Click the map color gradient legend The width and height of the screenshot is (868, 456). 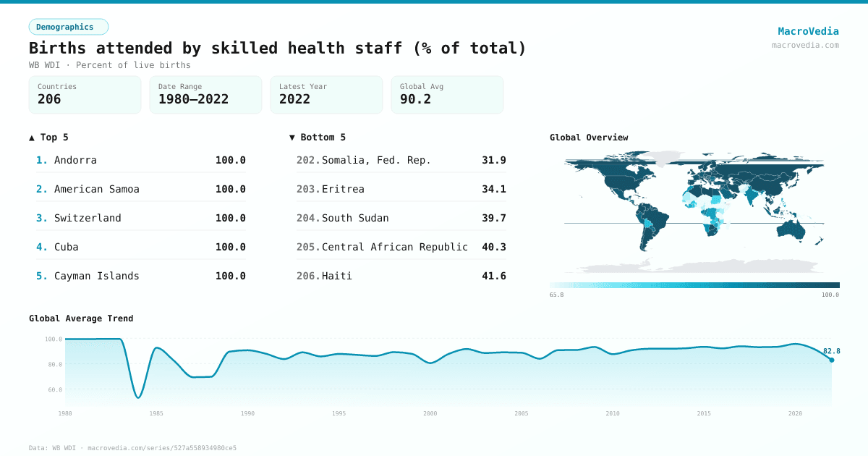pos(694,284)
